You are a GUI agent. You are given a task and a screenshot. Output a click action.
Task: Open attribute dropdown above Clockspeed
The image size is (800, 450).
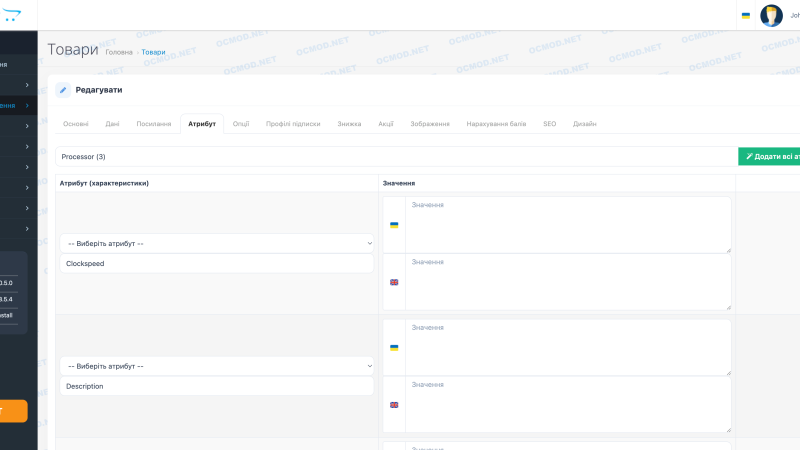(x=217, y=243)
